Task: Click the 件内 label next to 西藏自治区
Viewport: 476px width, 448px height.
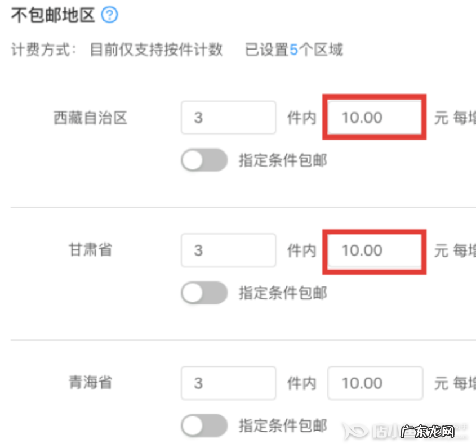Action: [302, 117]
